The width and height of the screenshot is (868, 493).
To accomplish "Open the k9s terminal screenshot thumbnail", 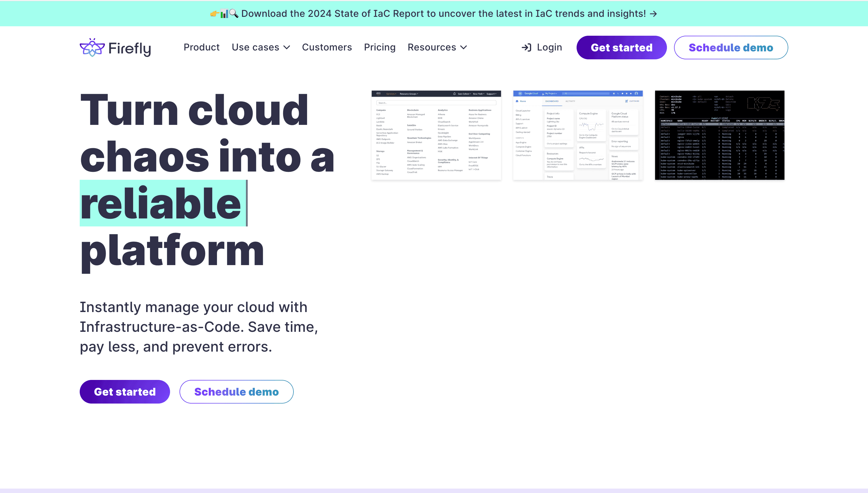I will [719, 135].
